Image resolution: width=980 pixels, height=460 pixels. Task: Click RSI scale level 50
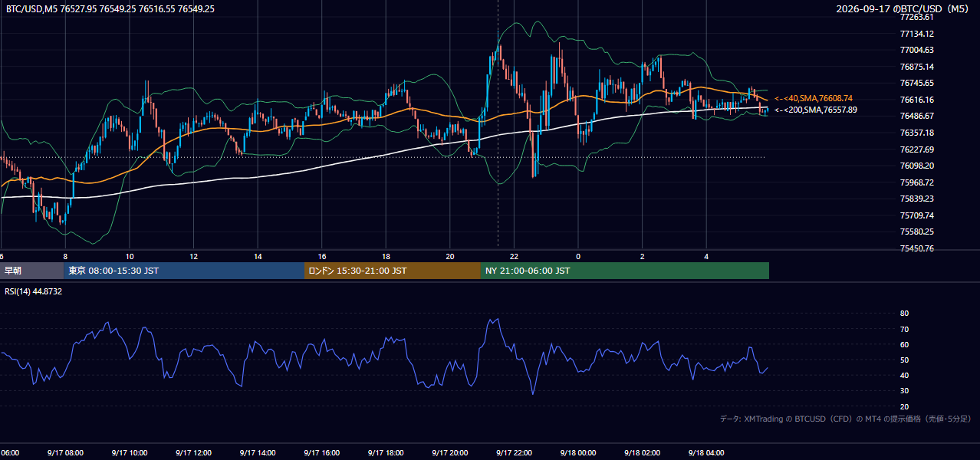(x=904, y=360)
